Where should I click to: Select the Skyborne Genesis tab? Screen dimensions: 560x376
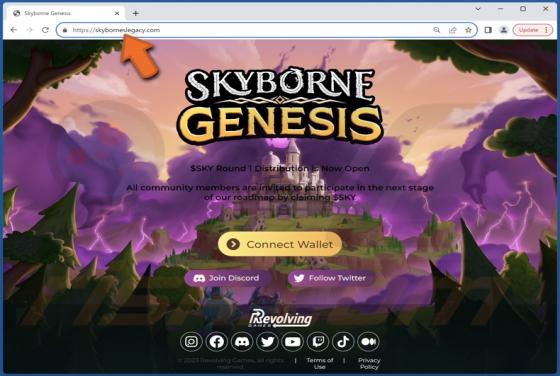(x=66, y=13)
